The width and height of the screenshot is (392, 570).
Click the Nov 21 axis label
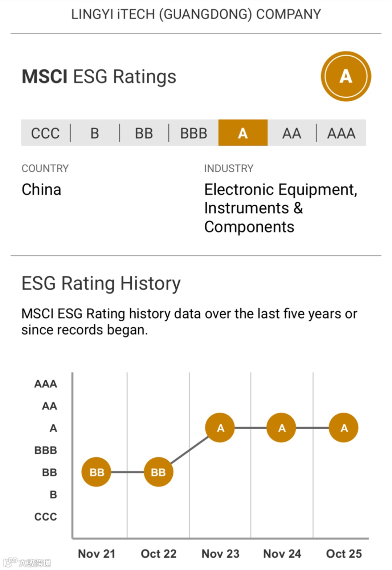pyautogui.click(x=97, y=553)
